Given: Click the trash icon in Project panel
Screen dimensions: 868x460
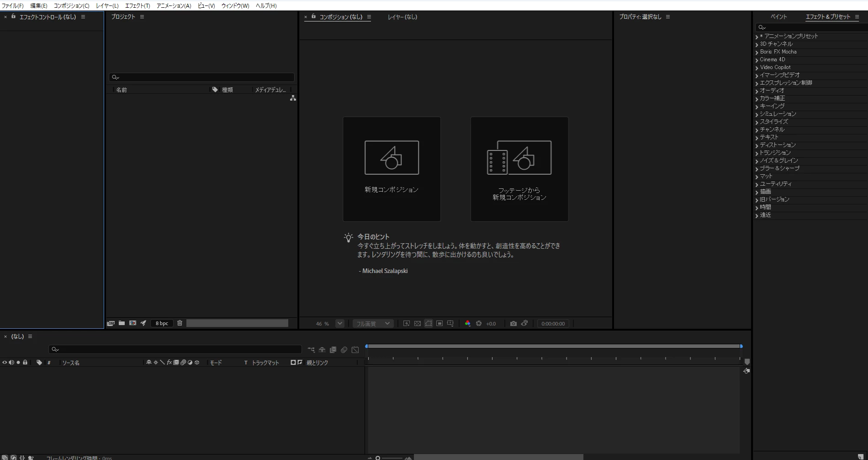Looking at the screenshot, I should [x=180, y=323].
